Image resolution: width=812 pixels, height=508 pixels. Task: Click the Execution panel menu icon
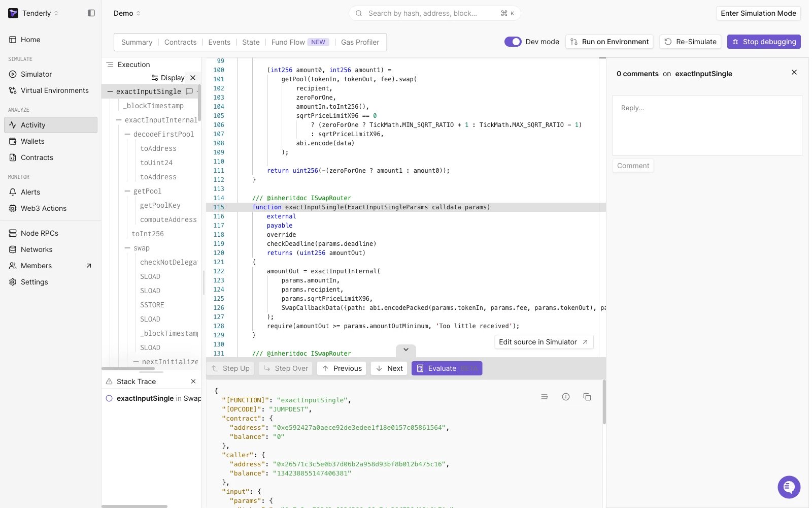[x=110, y=65]
